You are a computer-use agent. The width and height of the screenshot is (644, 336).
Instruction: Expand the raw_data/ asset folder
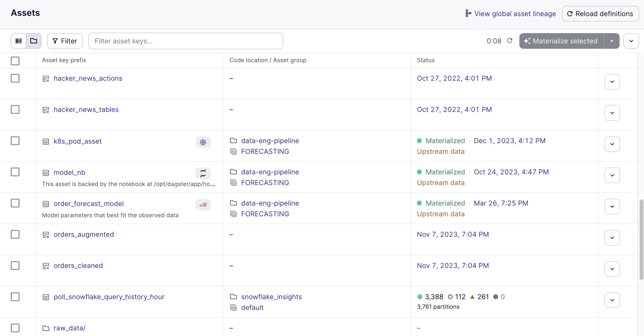click(x=69, y=328)
